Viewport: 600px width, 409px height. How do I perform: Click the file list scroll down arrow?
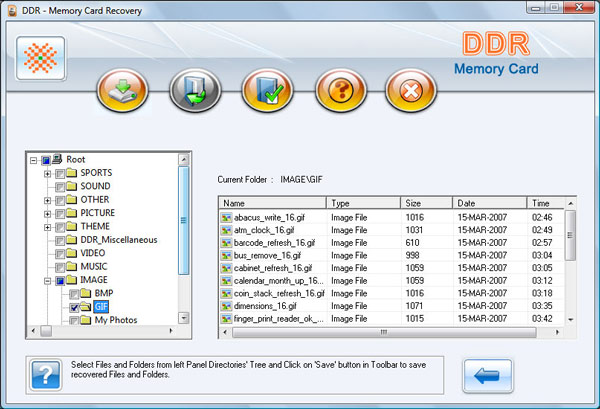point(571,319)
